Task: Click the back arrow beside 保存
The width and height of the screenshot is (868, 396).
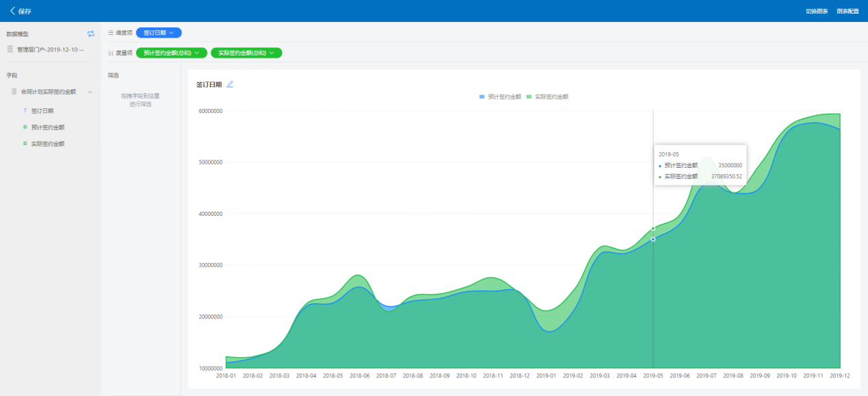Action: click(12, 11)
